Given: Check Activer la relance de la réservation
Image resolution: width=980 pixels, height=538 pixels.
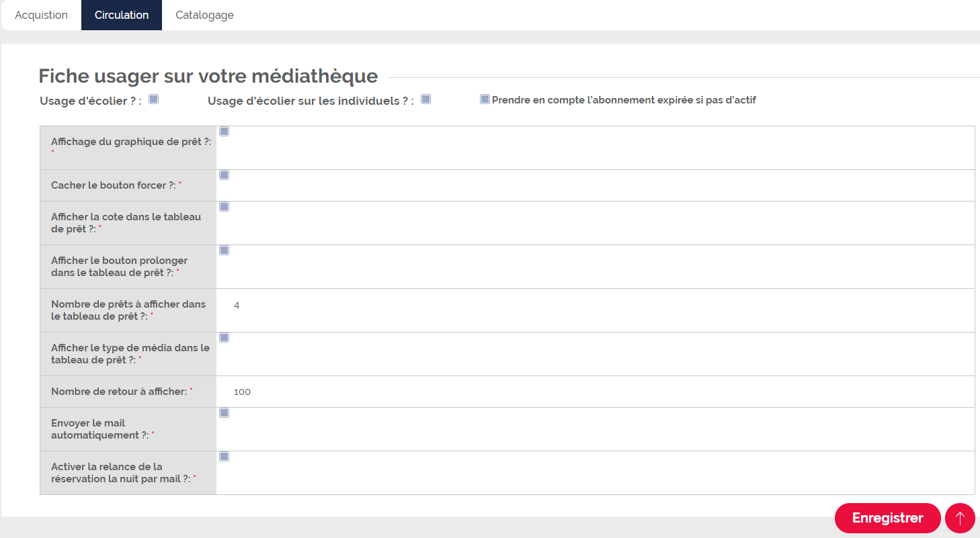Looking at the screenshot, I should point(224,457).
